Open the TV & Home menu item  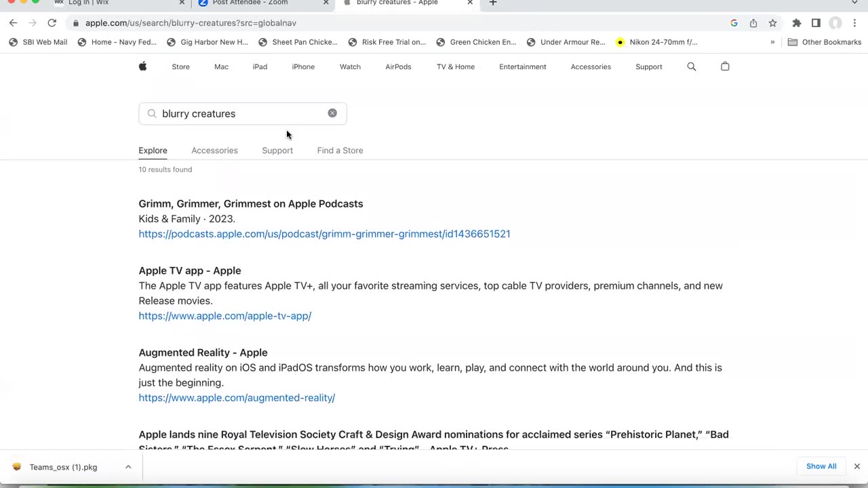[x=456, y=66]
